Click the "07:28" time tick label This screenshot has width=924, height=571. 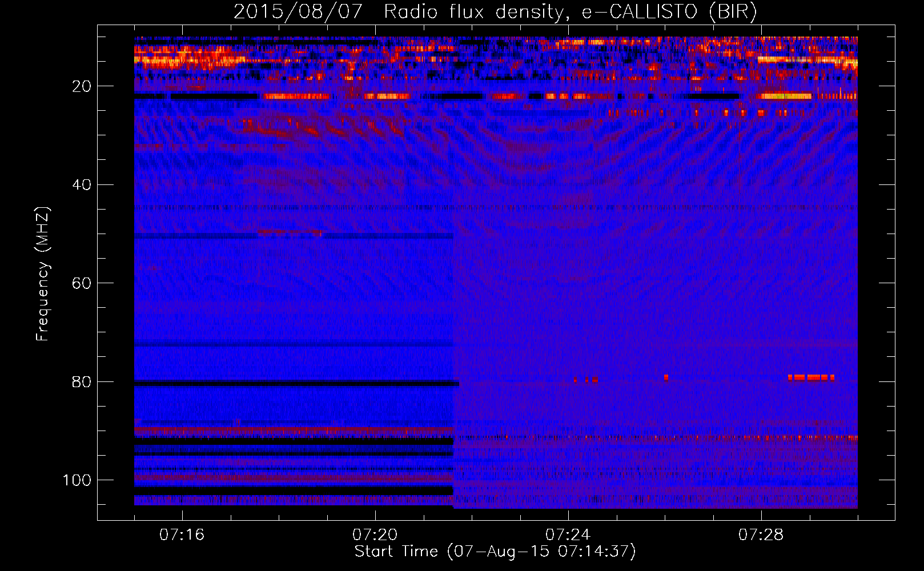point(761,535)
